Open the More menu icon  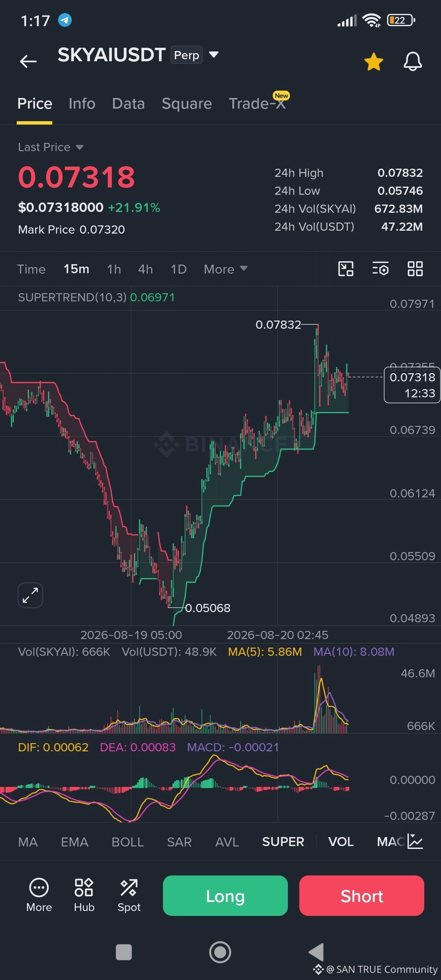39,895
